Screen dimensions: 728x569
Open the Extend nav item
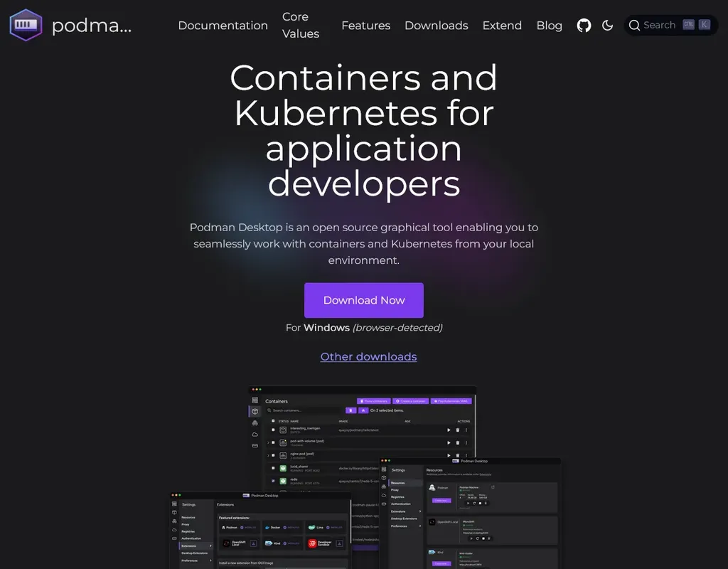click(x=502, y=26)
